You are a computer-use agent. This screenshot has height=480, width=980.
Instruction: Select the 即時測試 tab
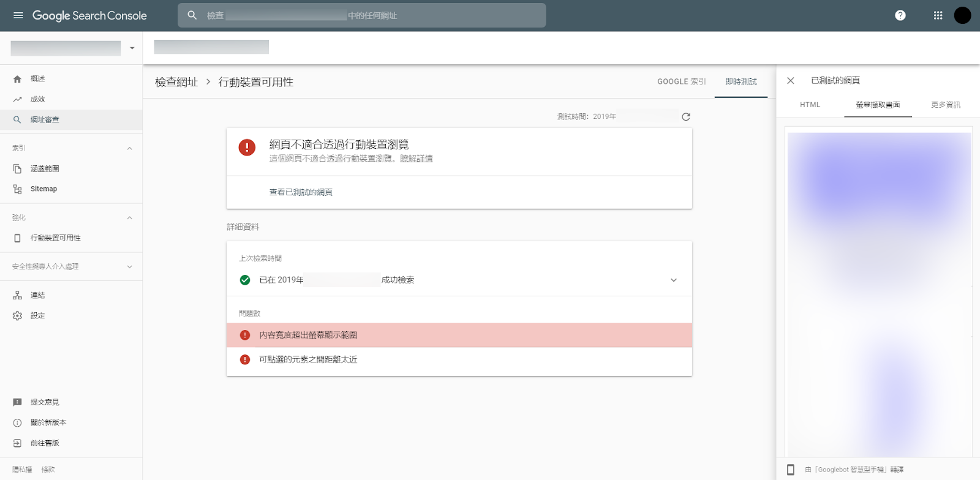[x=741, y=81]
